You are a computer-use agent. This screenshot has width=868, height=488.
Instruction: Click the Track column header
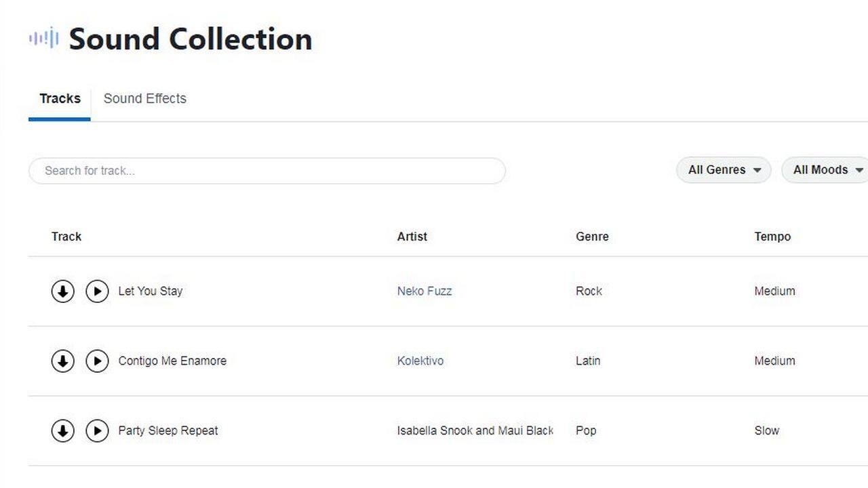tap(66, 237)
